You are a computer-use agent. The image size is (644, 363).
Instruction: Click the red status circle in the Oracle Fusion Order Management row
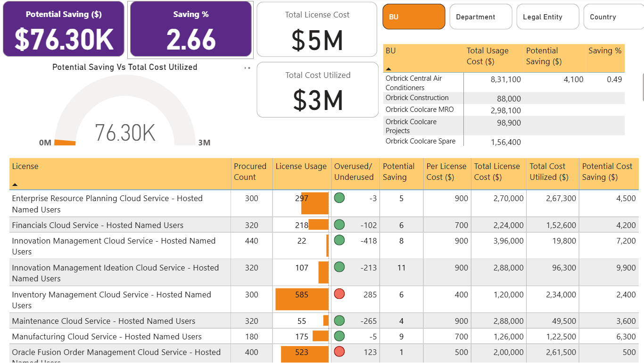[339, 352]
